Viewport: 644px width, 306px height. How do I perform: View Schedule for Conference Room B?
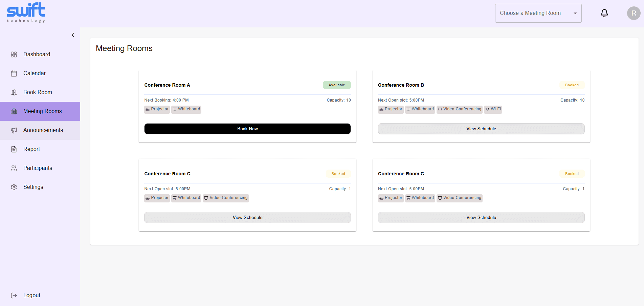(481, 129)
